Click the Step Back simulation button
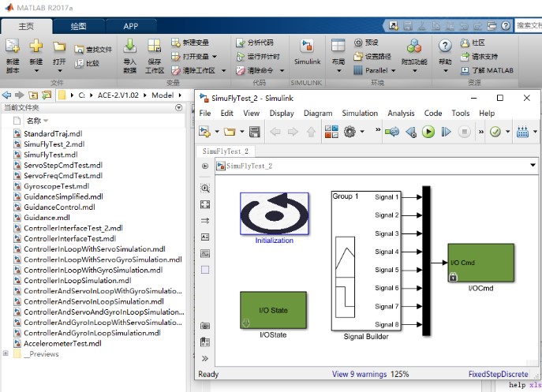Screen dimensions: 542x392 point(411,132)
